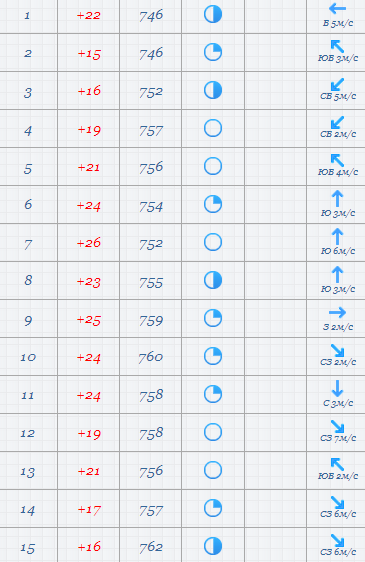Screen dimensions: 365x562
Task: Click the north wind arrow for day 11
Action: [x=337, y=389]
